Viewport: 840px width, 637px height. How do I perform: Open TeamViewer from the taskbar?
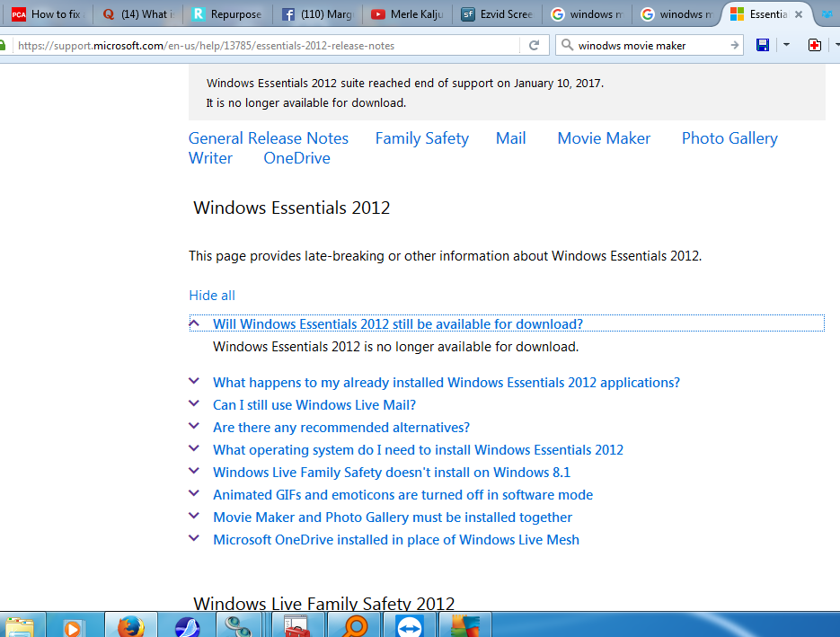click(x=410, y=627)
